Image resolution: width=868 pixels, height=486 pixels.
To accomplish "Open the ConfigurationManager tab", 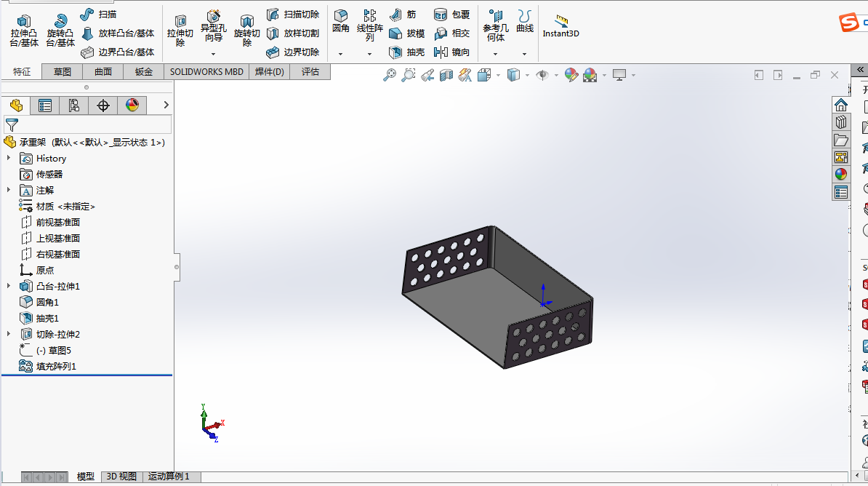I will (x=73, y=105).
